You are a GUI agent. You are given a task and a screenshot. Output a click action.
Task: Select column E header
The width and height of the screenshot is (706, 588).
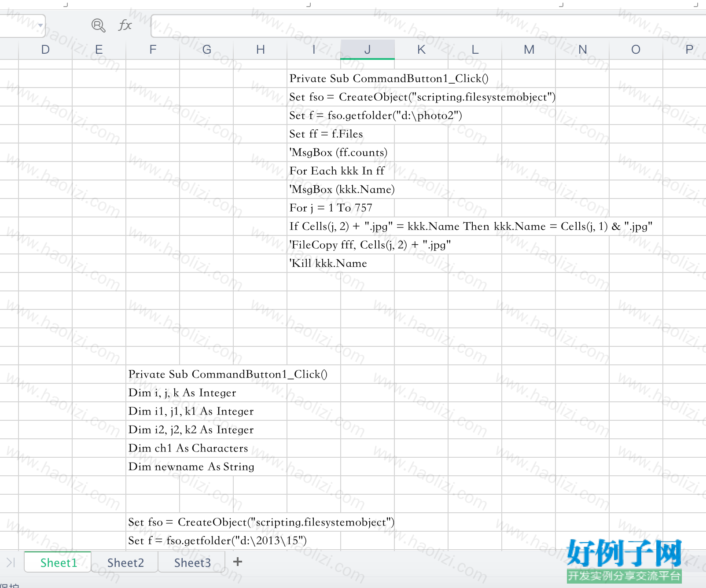(99, 50)
